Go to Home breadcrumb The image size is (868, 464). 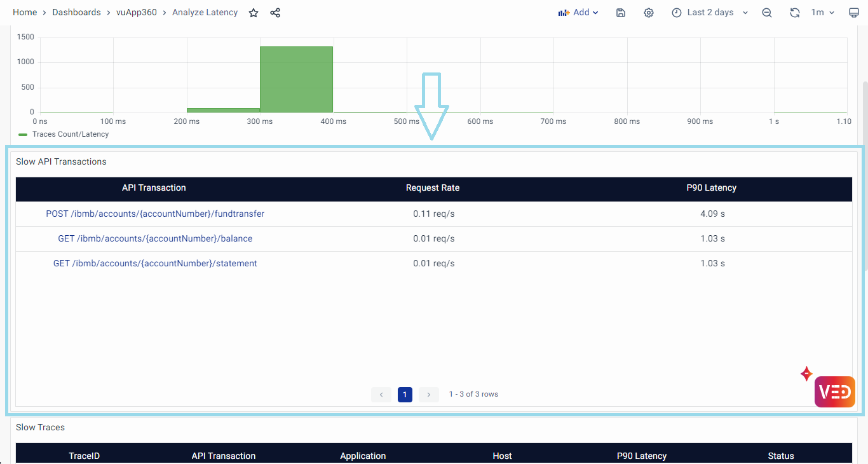click(x=25, y=13)
